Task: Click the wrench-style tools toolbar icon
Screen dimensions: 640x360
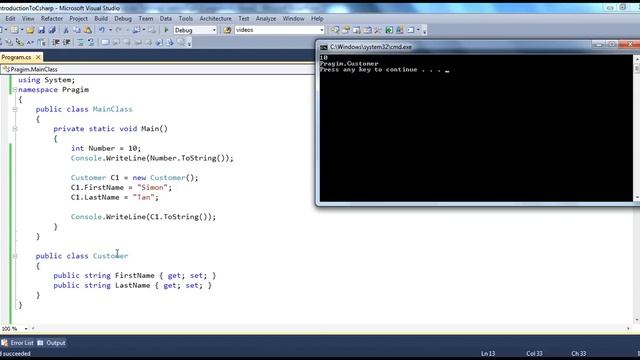Action: click(378, 30)
